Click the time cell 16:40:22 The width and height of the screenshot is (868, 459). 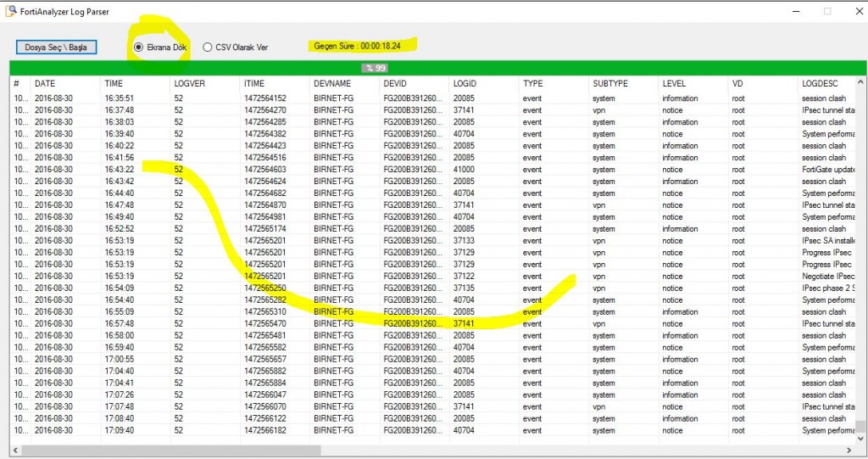119,146
